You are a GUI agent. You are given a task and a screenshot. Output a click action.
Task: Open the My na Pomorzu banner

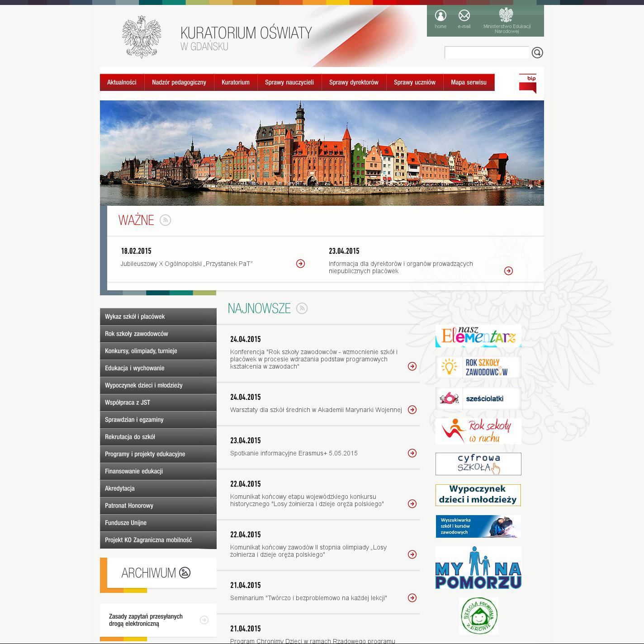[478, 568]
